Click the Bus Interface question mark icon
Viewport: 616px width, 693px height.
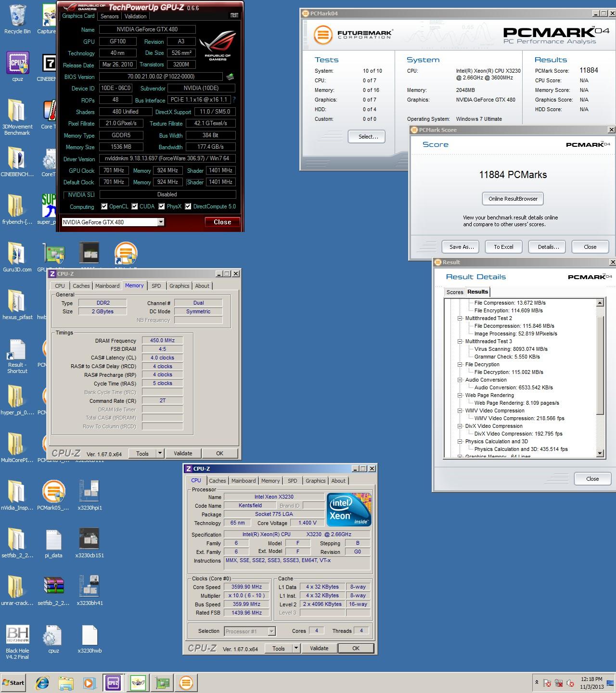point(234,100)
